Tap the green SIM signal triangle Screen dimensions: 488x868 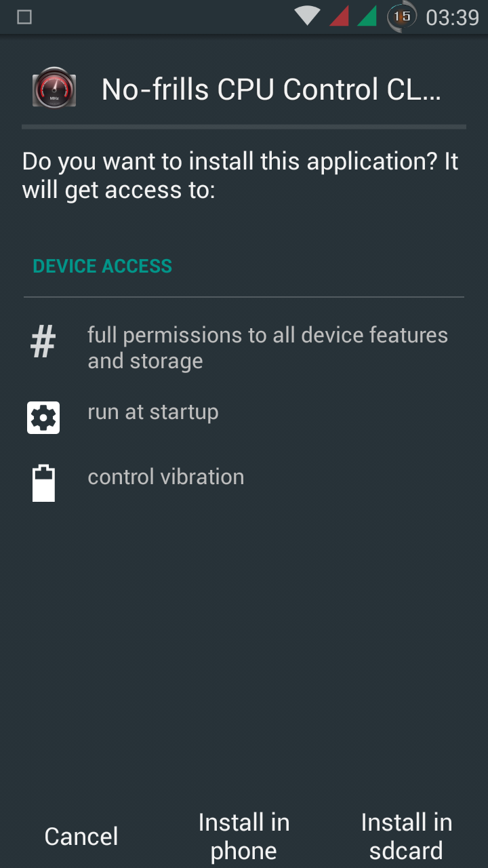tap(367, 16)
